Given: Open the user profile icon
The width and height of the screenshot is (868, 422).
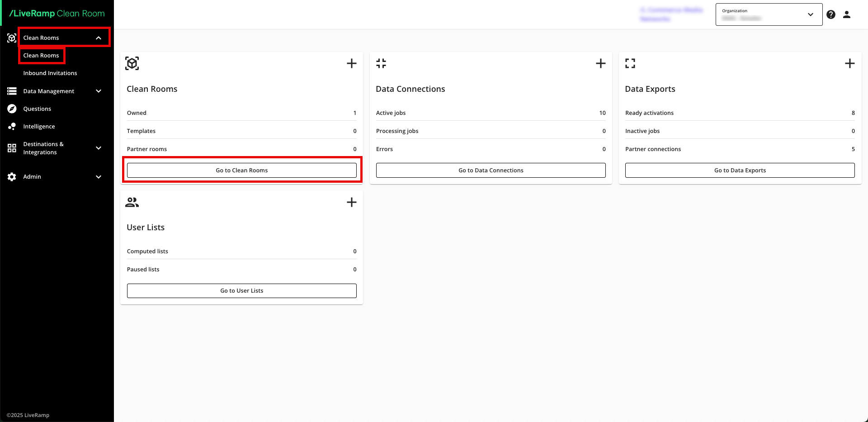Looking at the screenshot, I should (x=847, y=14).
